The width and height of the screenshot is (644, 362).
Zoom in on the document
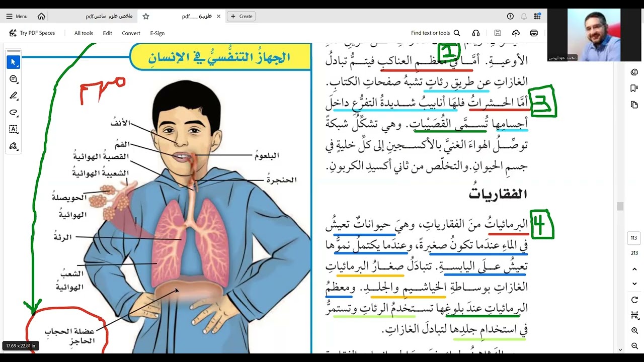tap(634, 331)
